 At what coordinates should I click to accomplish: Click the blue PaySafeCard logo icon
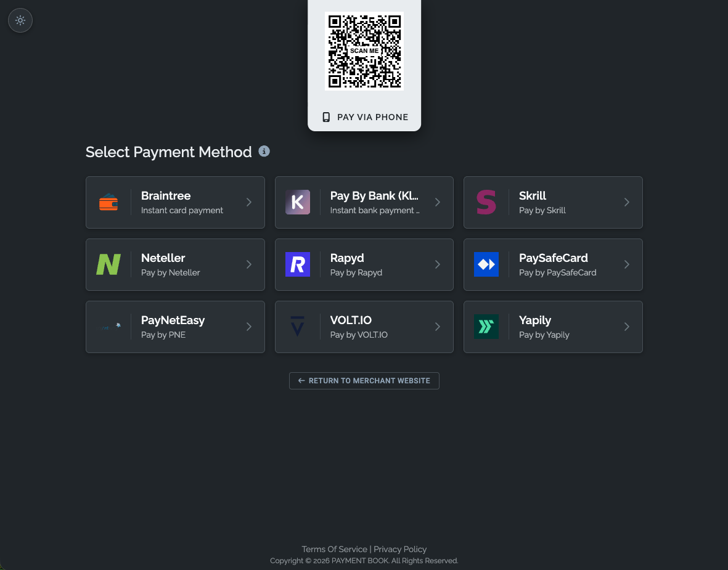(486, 264)
